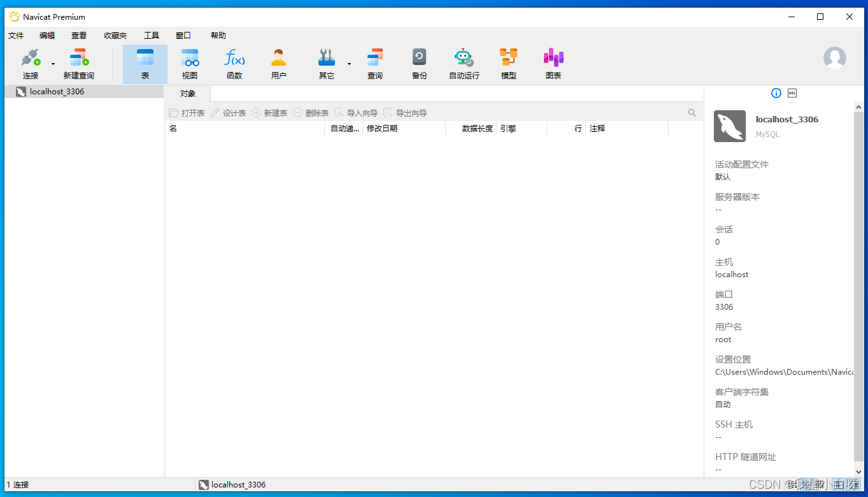This screenshot has width=868, height=497.
Task: Sort by the 自动递... column header
Action: (344, 129)
